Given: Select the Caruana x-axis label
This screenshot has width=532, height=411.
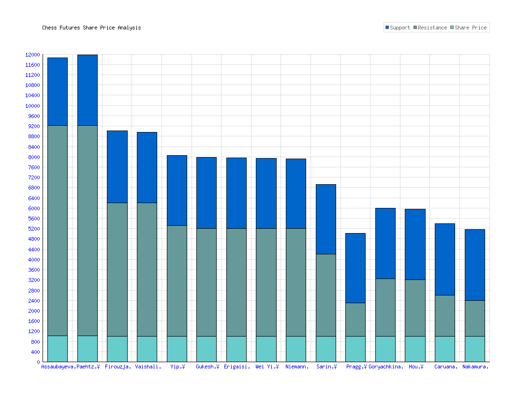Looking at the screenshot, I should [x=446, y=367].
